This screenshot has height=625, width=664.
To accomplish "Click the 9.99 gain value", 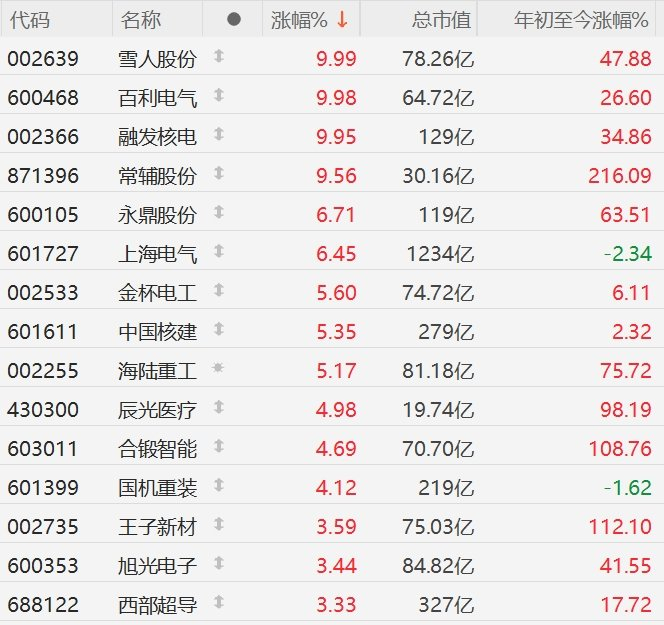I will point(336,59).
